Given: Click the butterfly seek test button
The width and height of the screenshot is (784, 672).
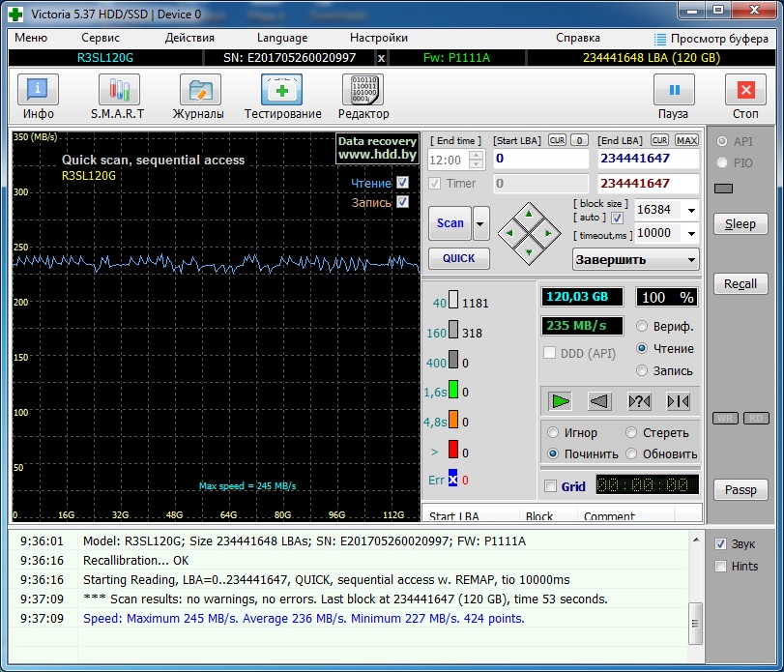Looking at the screenshot, I should pos(678,401).
